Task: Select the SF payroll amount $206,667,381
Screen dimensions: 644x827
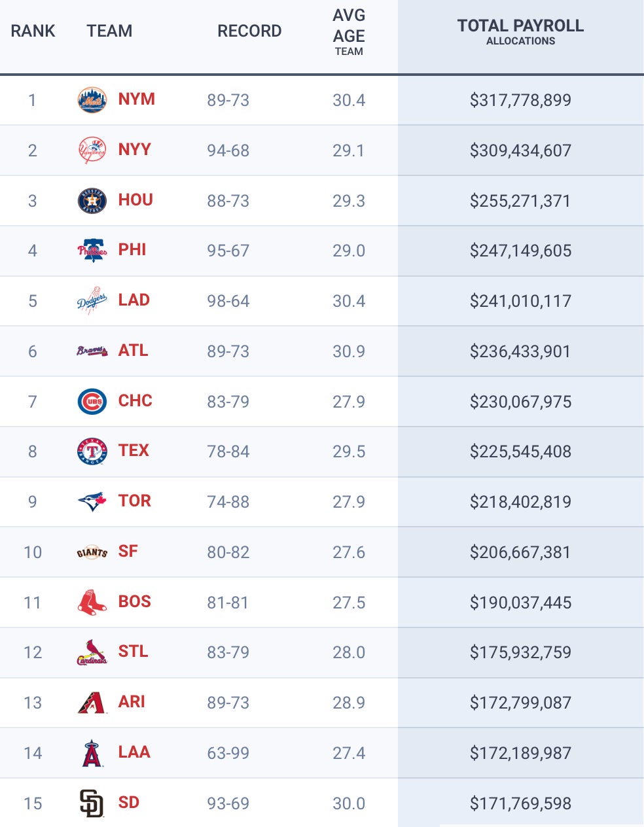Action: [520, 552]
